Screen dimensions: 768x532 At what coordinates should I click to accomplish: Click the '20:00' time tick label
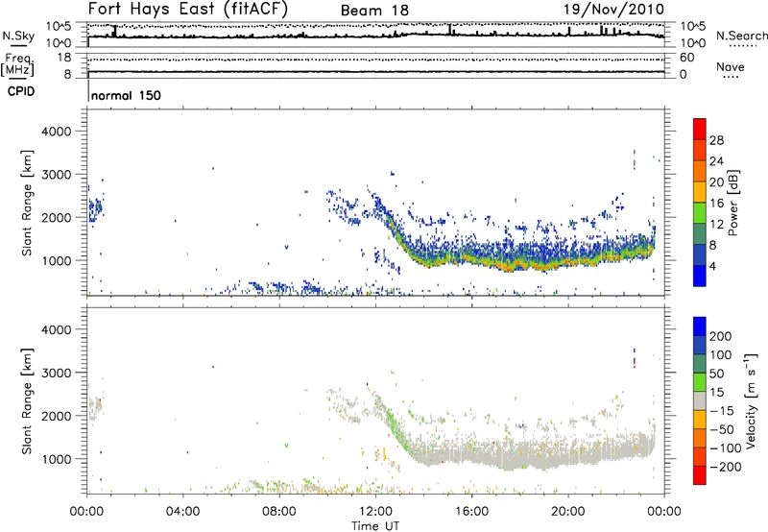pyautogui.click(x=567, y=512)
